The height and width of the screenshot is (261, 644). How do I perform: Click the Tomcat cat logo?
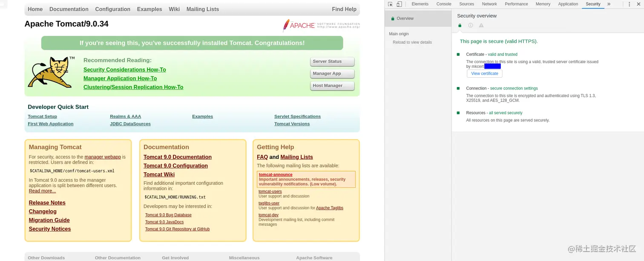click(51, 72)
